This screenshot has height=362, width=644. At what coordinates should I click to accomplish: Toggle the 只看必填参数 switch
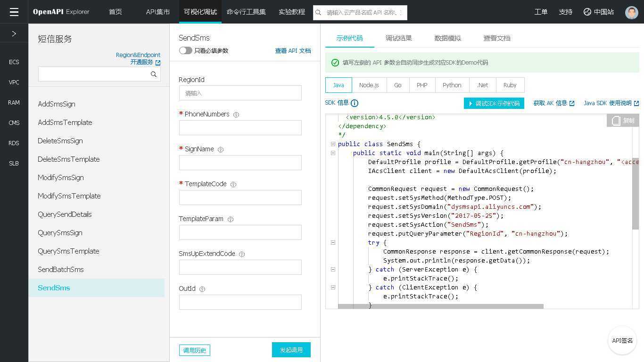click(x=185, y=50)
